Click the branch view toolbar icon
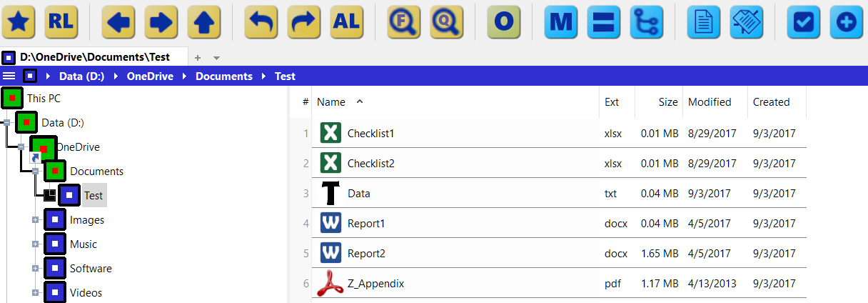 [x=647, y=22]
